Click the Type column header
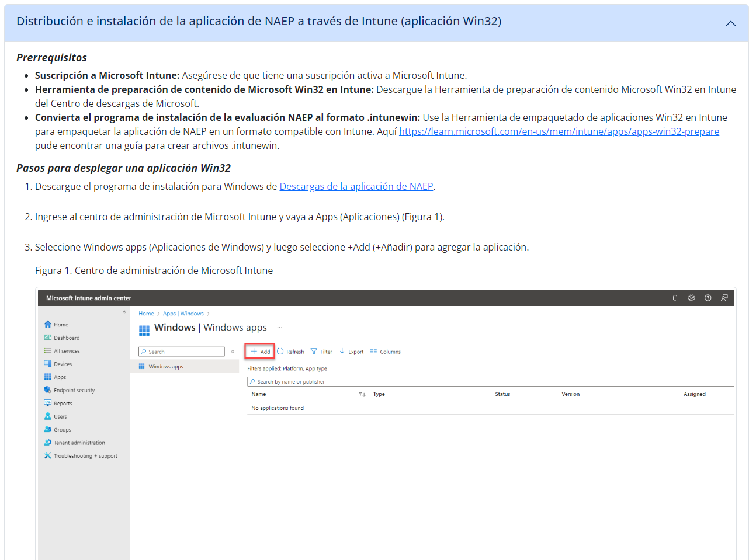 click(x=379, y=394)
